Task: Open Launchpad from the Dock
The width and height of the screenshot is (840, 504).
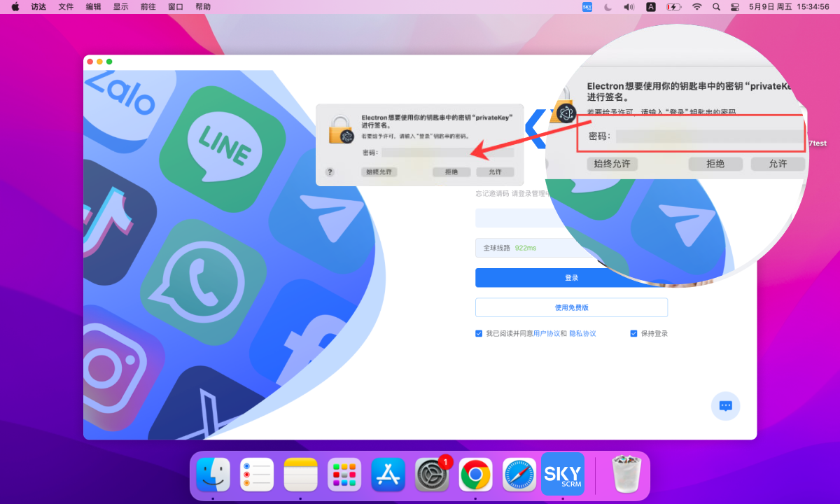Action: tap(344, 476)
